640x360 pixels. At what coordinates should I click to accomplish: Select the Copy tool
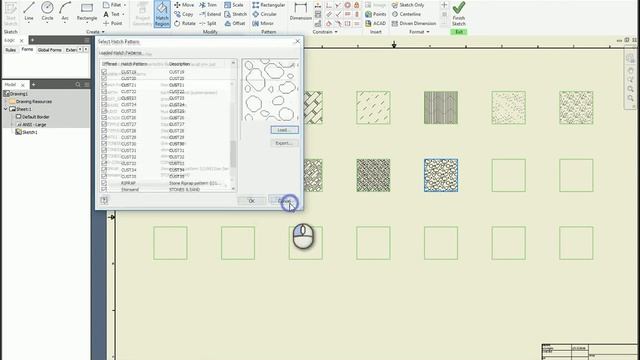tap(184, 14)
